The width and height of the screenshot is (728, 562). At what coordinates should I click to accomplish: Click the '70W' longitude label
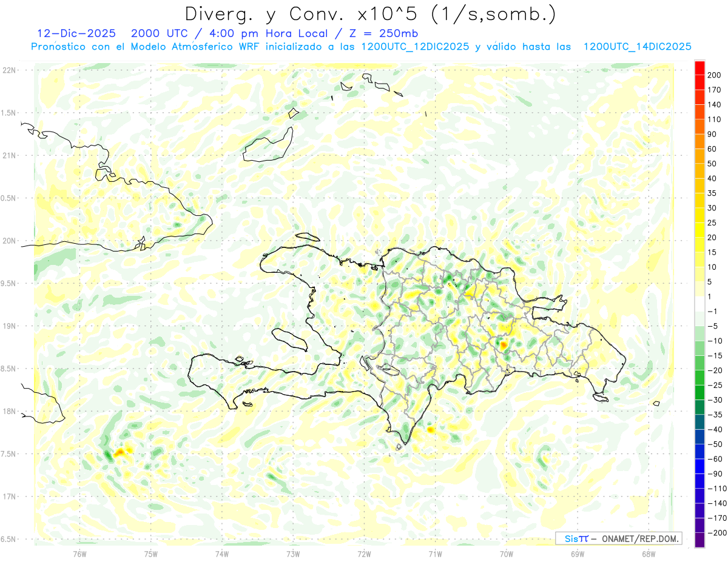click(506, 553)
